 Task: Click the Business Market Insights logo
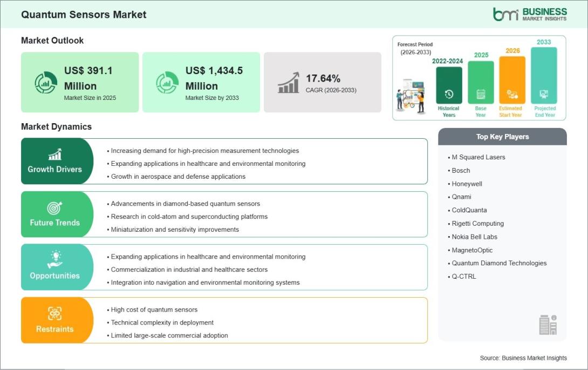point(530,14)
